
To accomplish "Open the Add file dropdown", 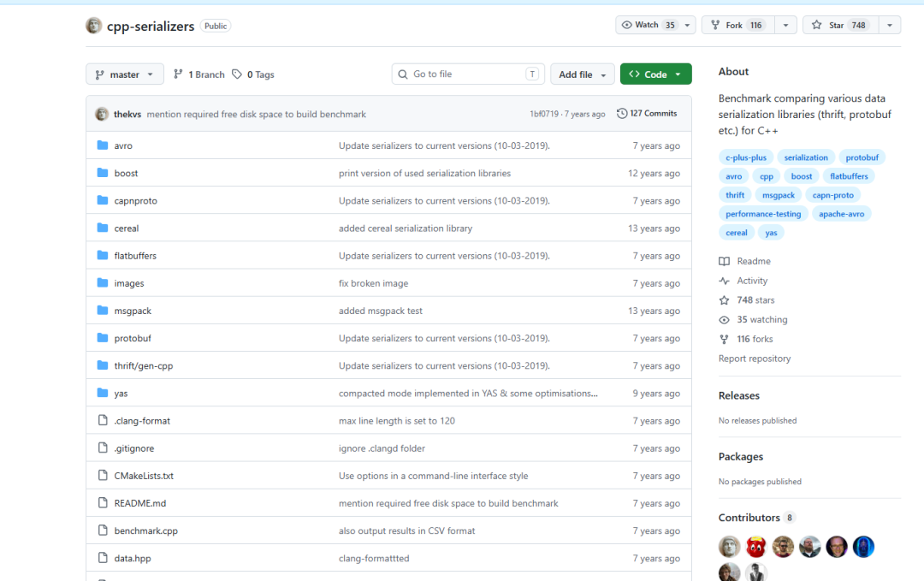I will 583,74.
